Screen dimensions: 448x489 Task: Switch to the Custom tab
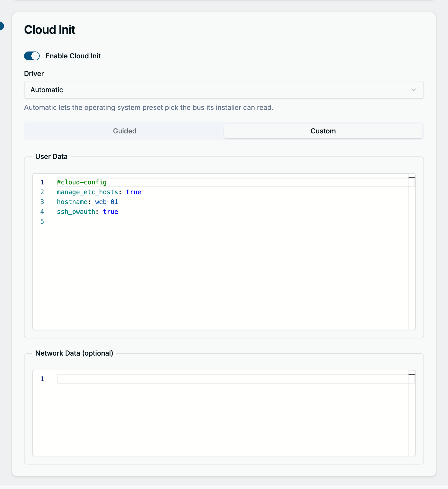pyautogui.click(x=323, y=131)
